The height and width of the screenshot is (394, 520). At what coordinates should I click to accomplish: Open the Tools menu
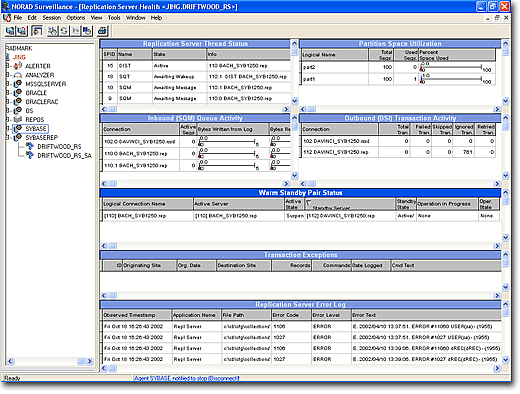[114, 18]
